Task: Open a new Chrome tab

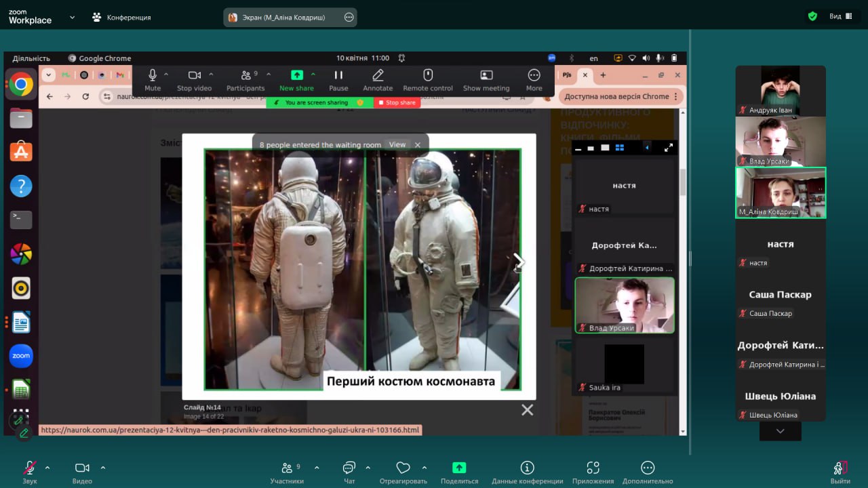Action: tap(603, 75)
